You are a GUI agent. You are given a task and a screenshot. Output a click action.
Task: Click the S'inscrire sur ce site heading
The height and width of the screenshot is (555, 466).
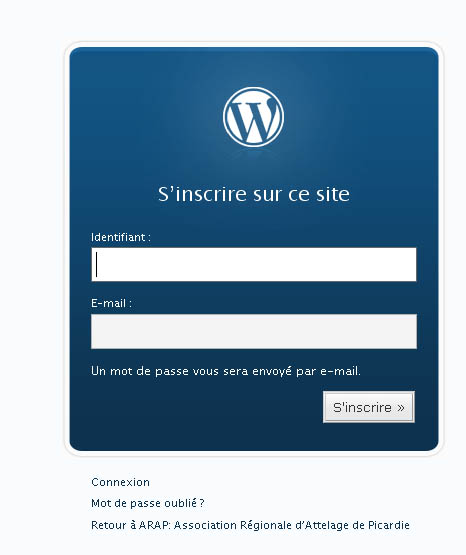(254, 194)
